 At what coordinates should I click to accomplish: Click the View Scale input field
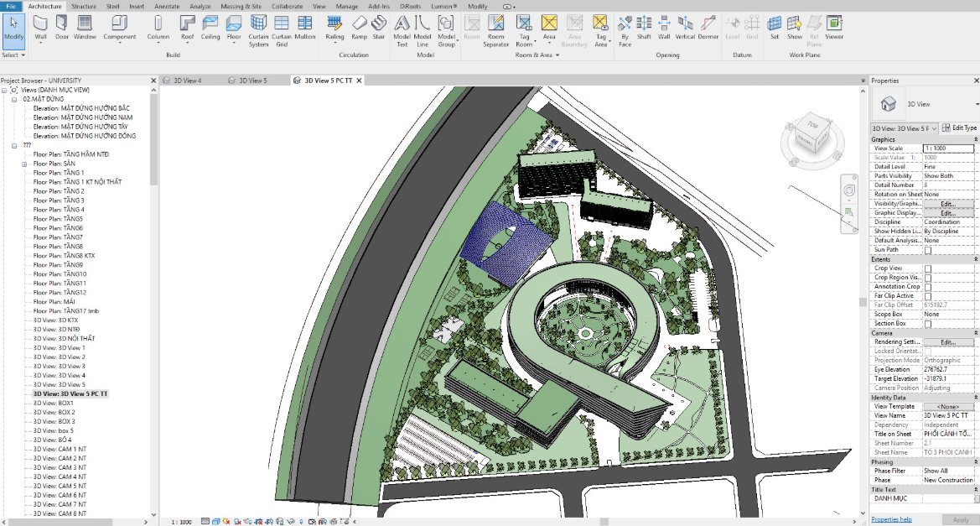point(948,148)
